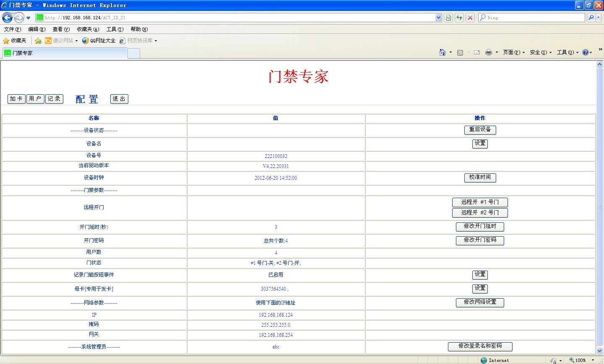Click the 校准时间 button
This screenshot has height=364, width=604.
[480, 178]
